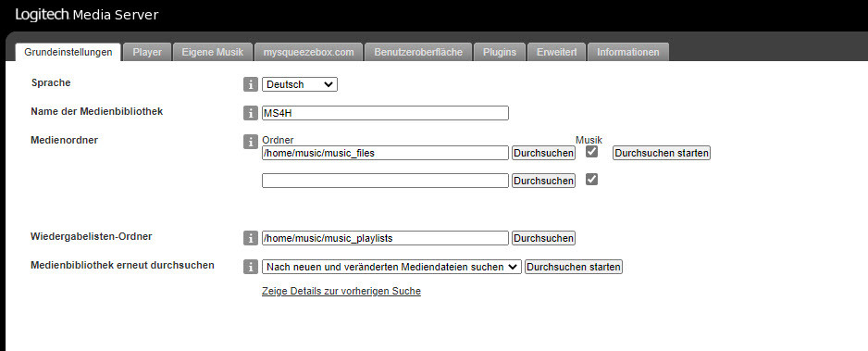
Task: Open the Sprache language dropdown
Action: point(300,84)
